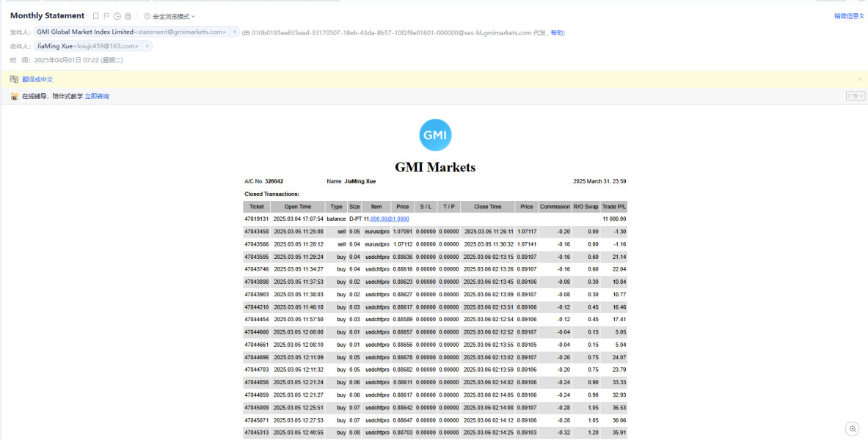Image resolution: width=868 pixels, height=440 pixels.
Task: Click the zoom magnifier button at bottom right
Action: coord(853,429)
